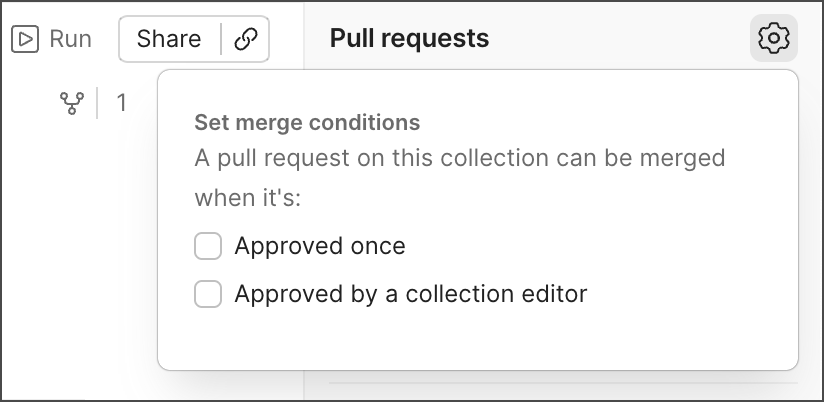The width and height of the screenshot is (824, 402).
Task: Toggle Approved once via its label text
Action: (x=320, y=246)
